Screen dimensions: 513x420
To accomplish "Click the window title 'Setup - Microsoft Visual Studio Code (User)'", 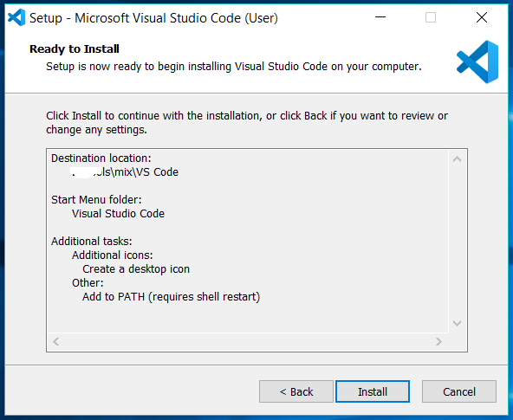I will (153, 18).
